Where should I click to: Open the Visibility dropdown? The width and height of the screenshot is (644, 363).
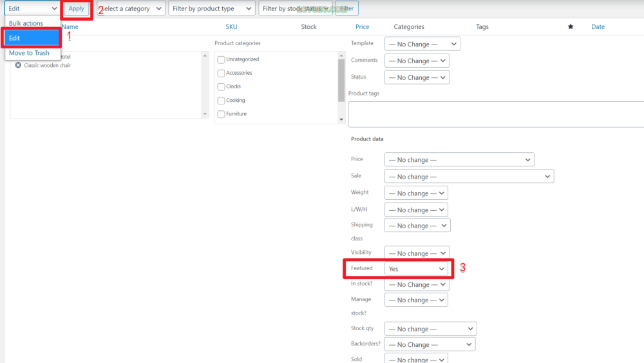click(417, 253)
